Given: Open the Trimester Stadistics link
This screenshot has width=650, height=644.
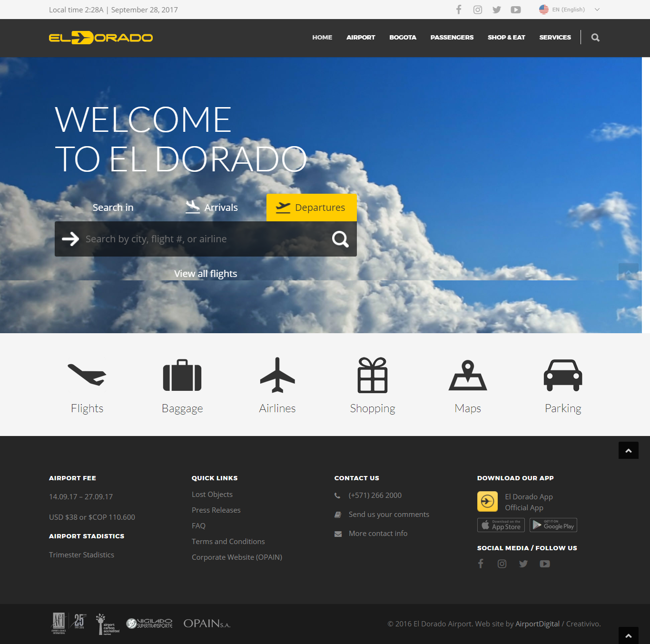Looking at the screenshot, I should click(81, 555).
